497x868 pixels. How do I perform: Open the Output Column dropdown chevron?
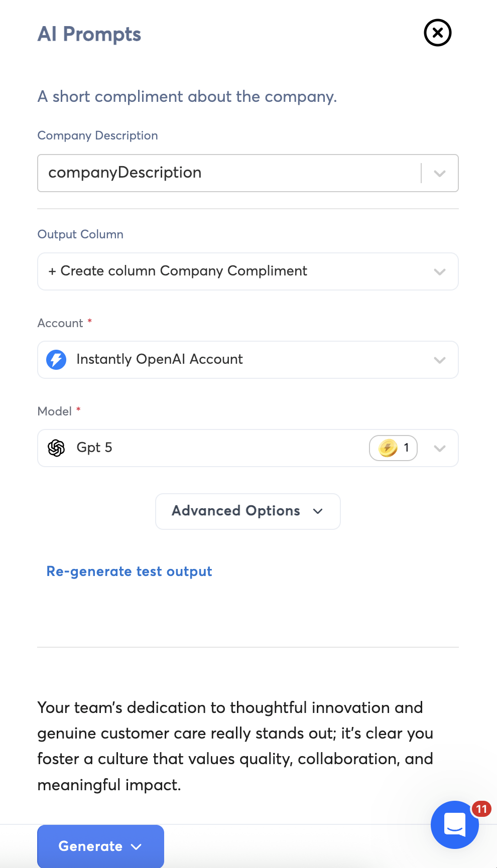440,272
